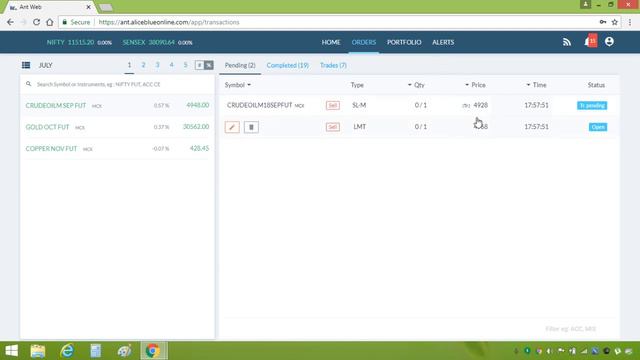Image resolution: width=640 pixels, height=360 pixels.
Task: Click the hash icon next to watchlist 5
Action: 199,65
